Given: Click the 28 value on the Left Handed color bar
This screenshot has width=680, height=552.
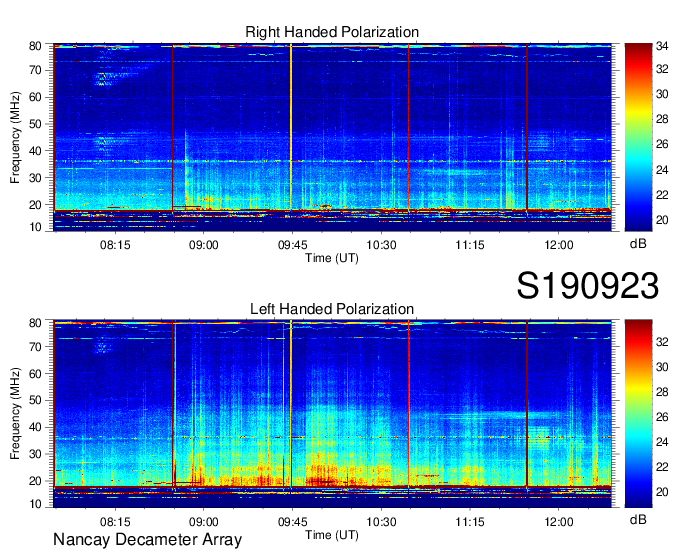Looking at the screenshot, I should pyautogui.click(x=661, y=392).
